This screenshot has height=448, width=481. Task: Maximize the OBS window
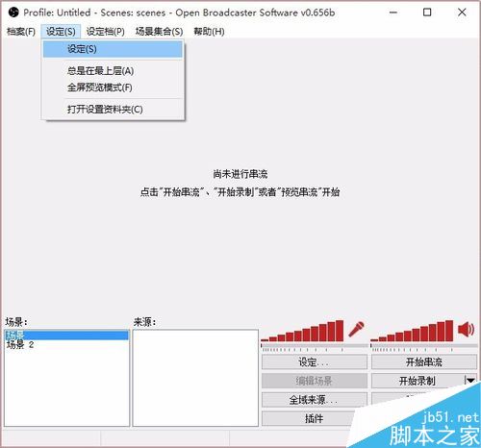coord(427,12)
